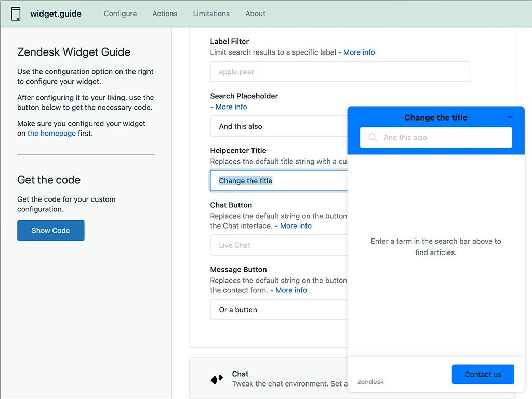
Task: Click the widget's And this also search bar
Action: [x=442, y=137]
